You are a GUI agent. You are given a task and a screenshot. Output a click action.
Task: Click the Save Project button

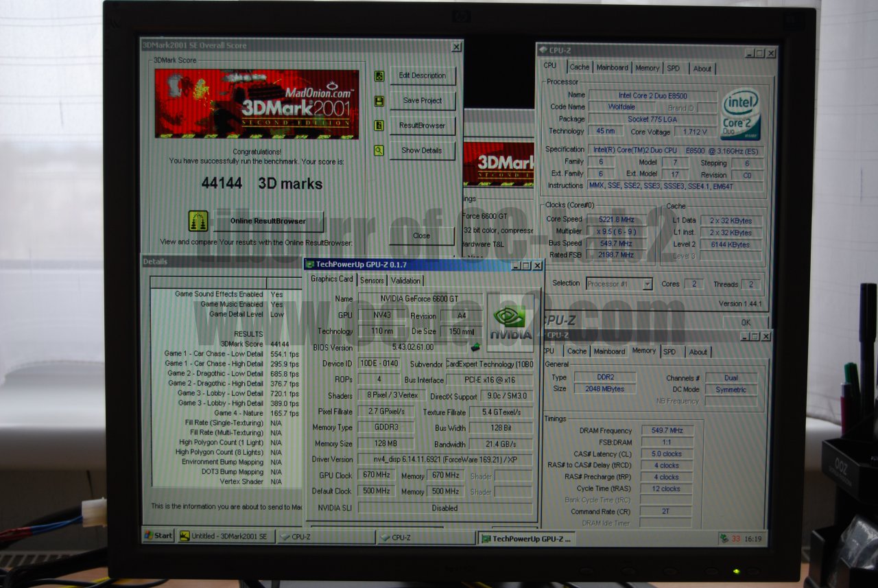pos(423,100)
